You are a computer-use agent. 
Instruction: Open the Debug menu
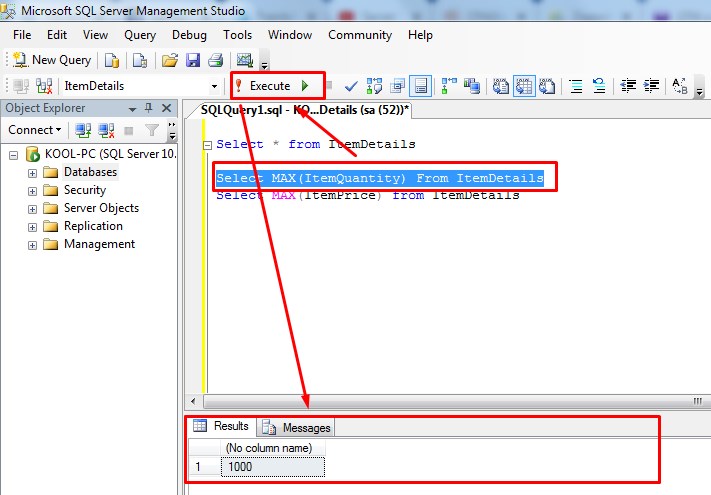click(189, 35)
